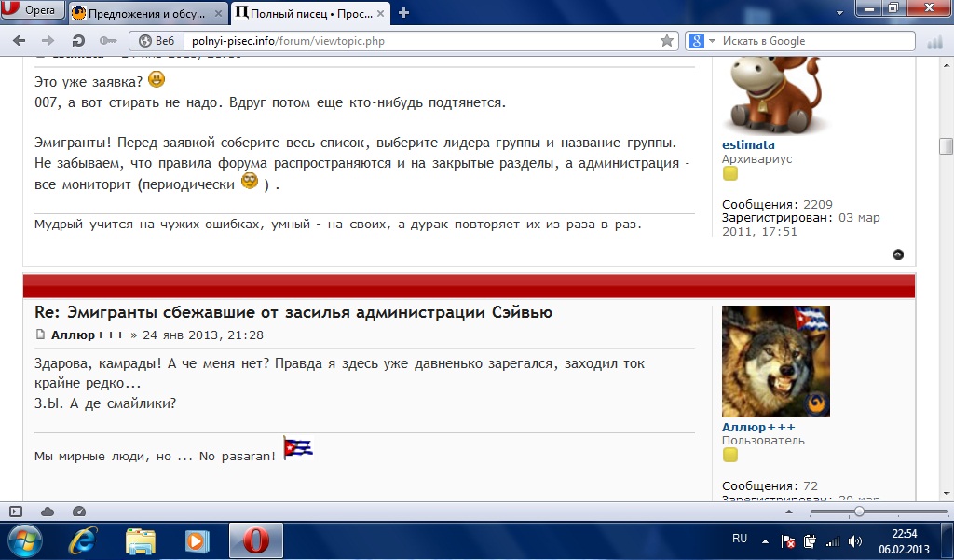Click the vertical scrollbar thumb
The image size is (954, 560).
pos(946,146)
